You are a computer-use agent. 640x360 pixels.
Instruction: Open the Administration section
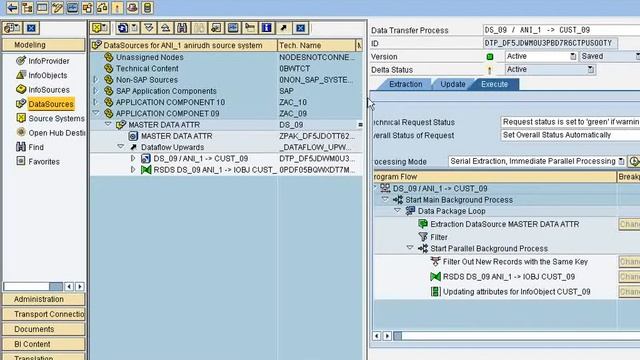click(44, 299)
